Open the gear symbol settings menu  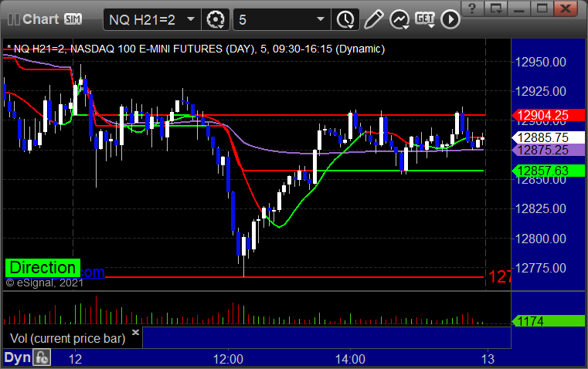[x=216, y=19]
